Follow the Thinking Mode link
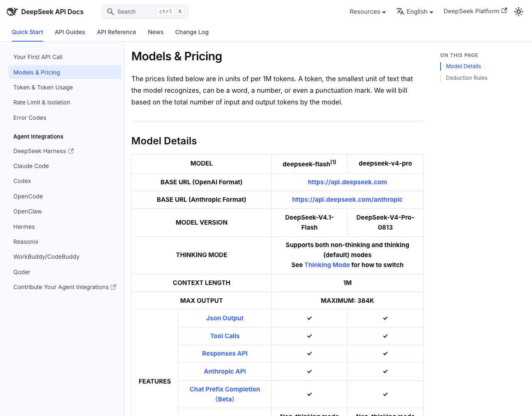The width and height of the screenshot is (532, 416). click(327, 265)
